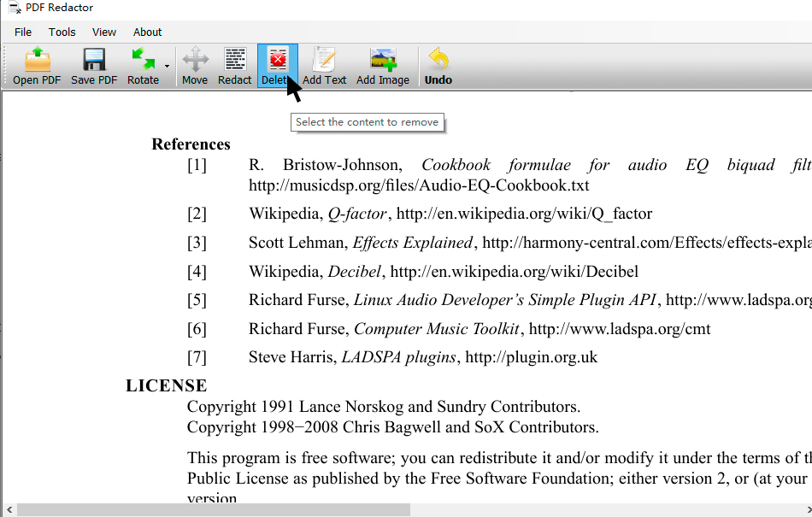
Task: Click "Computer Music Toolkit" title text
Action: point(437,329)
